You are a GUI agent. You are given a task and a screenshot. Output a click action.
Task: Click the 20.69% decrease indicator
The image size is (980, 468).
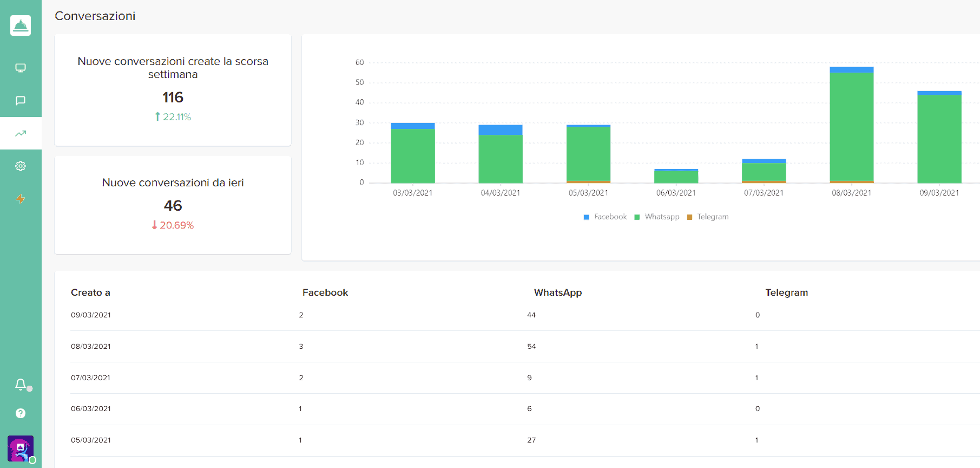173,225
